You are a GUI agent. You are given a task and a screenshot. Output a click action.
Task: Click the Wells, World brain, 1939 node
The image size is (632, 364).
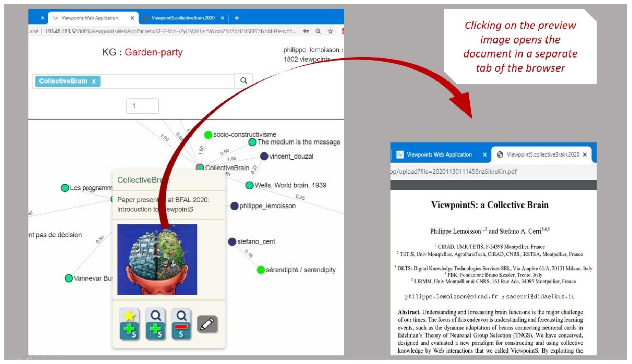(249, 185)
